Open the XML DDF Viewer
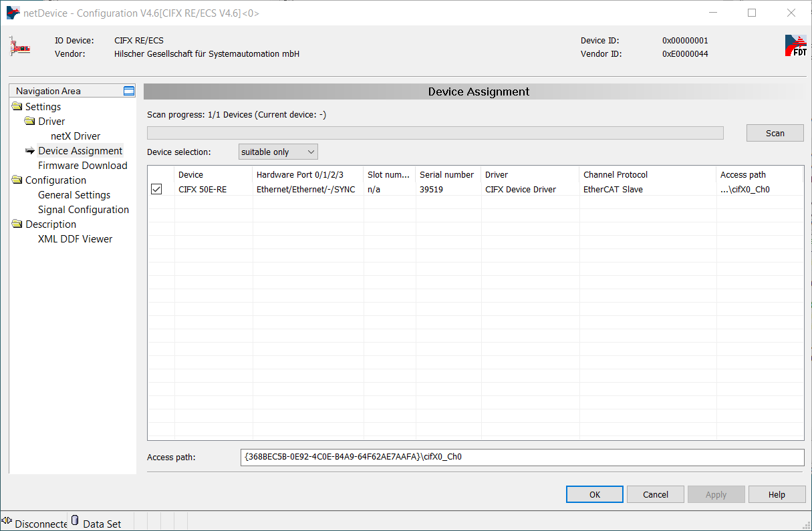This screenshot has width=812, height=531. (75, 239)
